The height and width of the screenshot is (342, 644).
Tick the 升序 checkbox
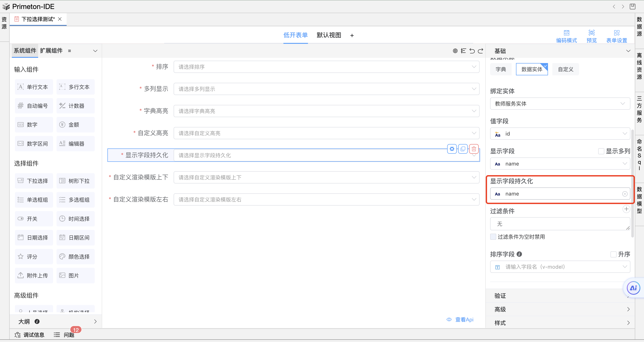(x=613, y=254)
